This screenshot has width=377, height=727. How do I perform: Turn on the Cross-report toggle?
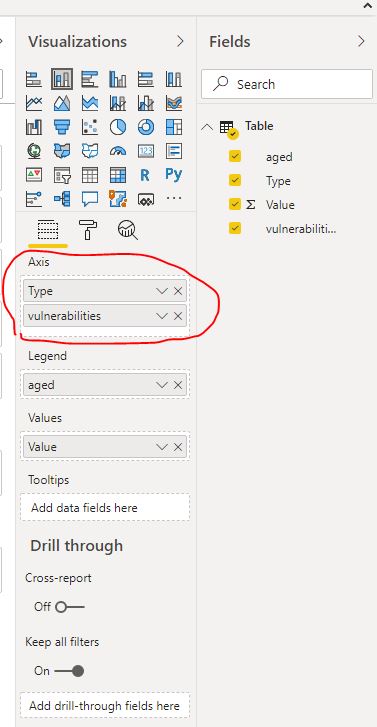[70, 607]
